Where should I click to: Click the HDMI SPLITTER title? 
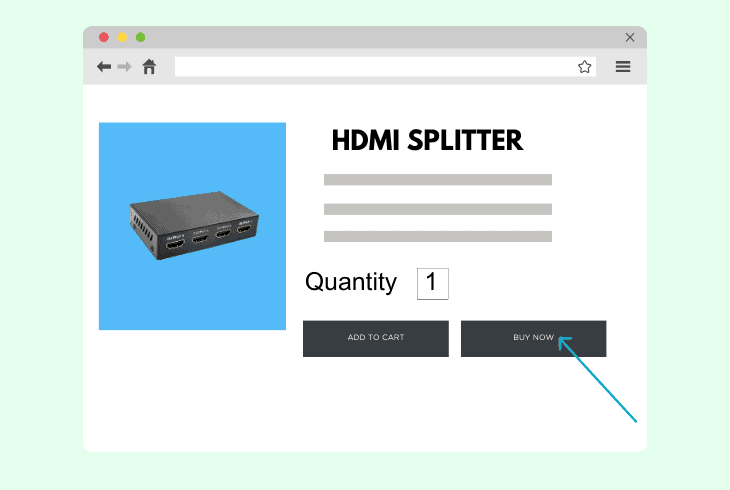tap(427, 140)
